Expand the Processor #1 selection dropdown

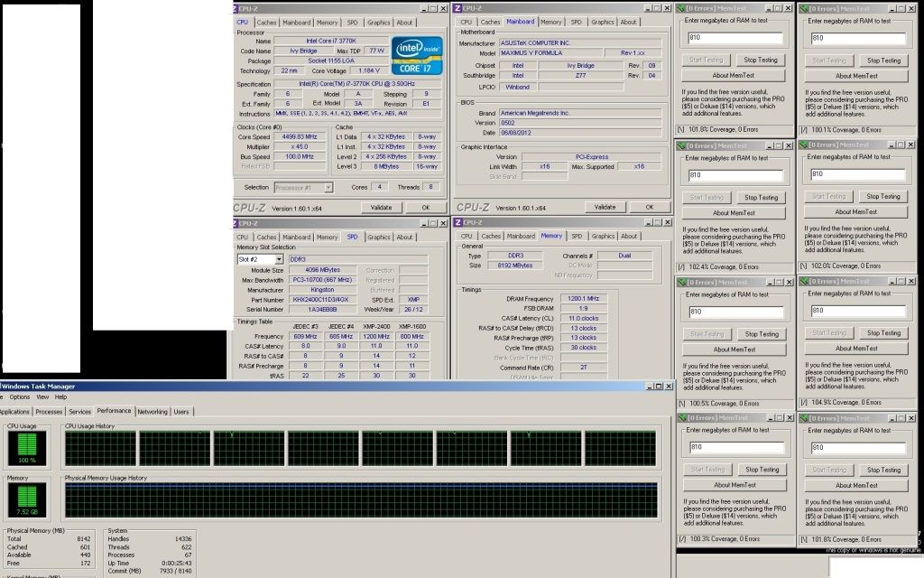(x=328, y=187)
